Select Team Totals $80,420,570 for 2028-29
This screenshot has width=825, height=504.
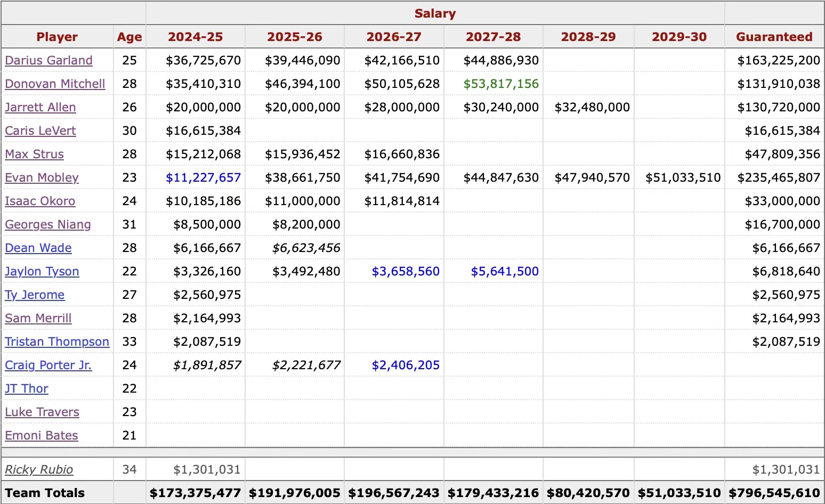pos(588,493)
